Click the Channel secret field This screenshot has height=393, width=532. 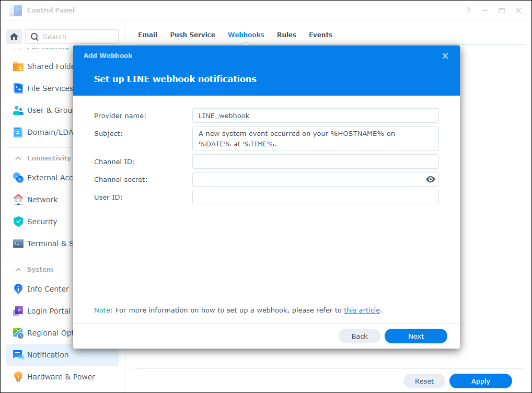[315, 179]
